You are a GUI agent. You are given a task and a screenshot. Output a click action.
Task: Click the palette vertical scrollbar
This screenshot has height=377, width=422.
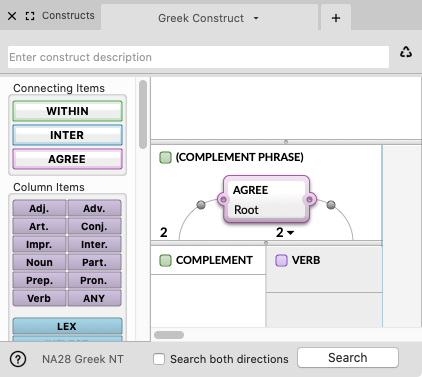pos(143,114)
